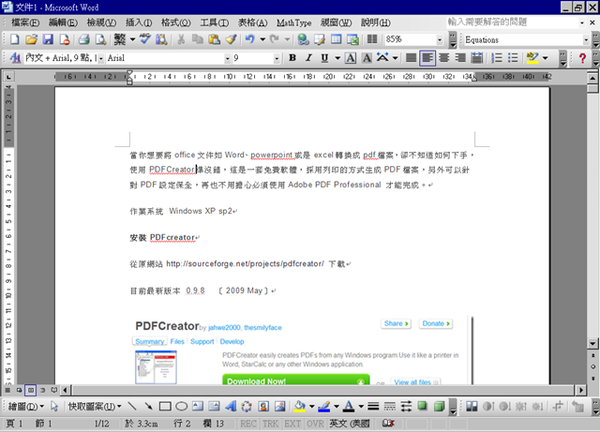Insert a hyperlink with the globe icon
This screenshot has width=600, height=432.
point(303,39)
